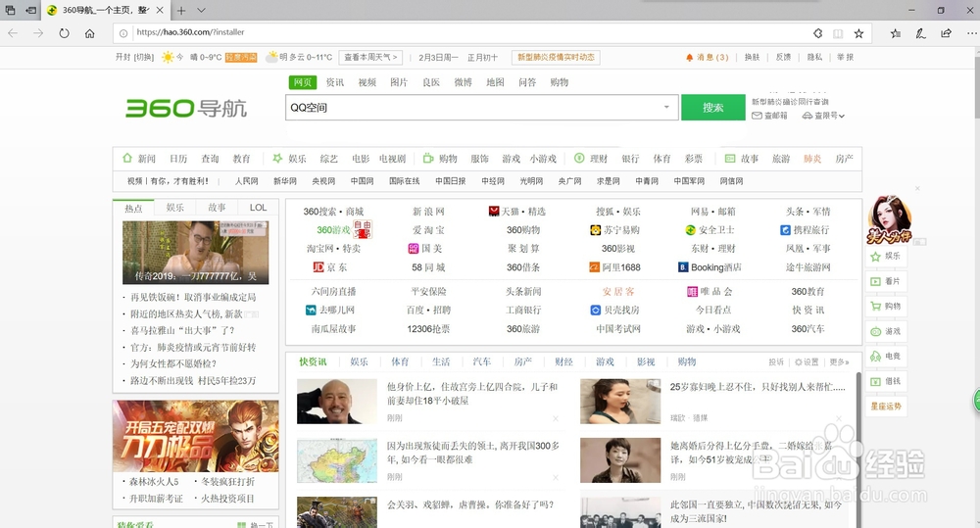980x528 pixels.
Task: Open browser settings ellipsis menu
Action: tap(971, 33)
